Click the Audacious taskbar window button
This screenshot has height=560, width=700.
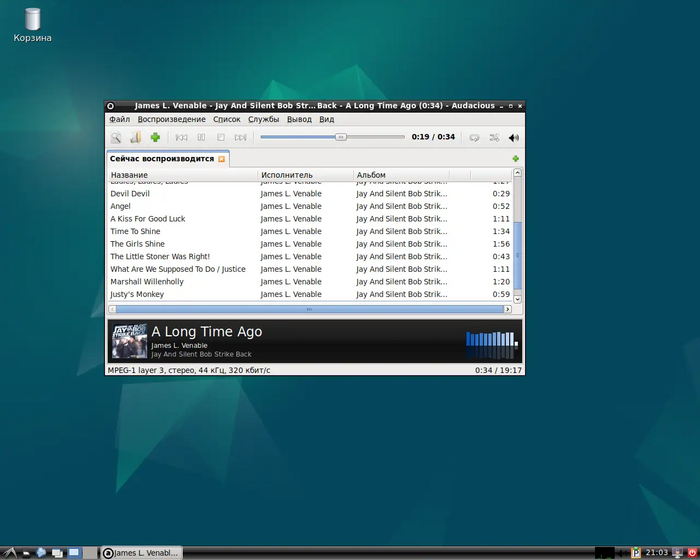(142, 553)
